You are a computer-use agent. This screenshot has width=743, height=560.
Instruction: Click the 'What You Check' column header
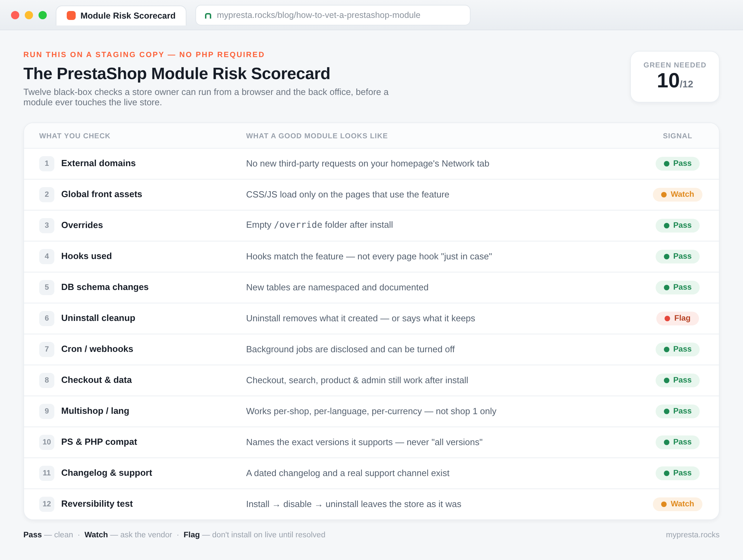(75, 136)
